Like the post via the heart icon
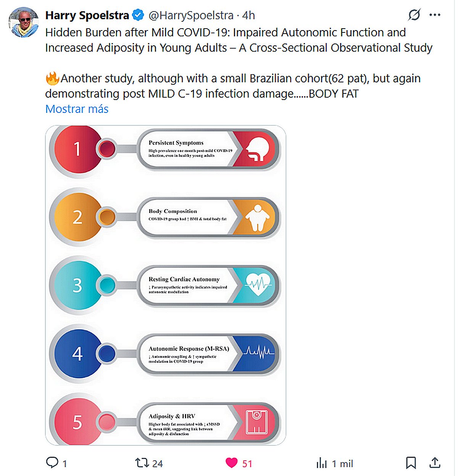 tap(232, 463)
